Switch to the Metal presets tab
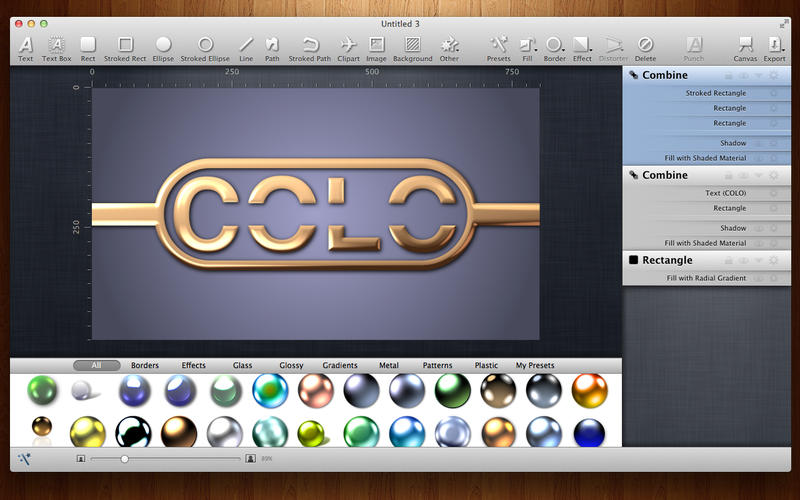800x500 pixels. 389,365
